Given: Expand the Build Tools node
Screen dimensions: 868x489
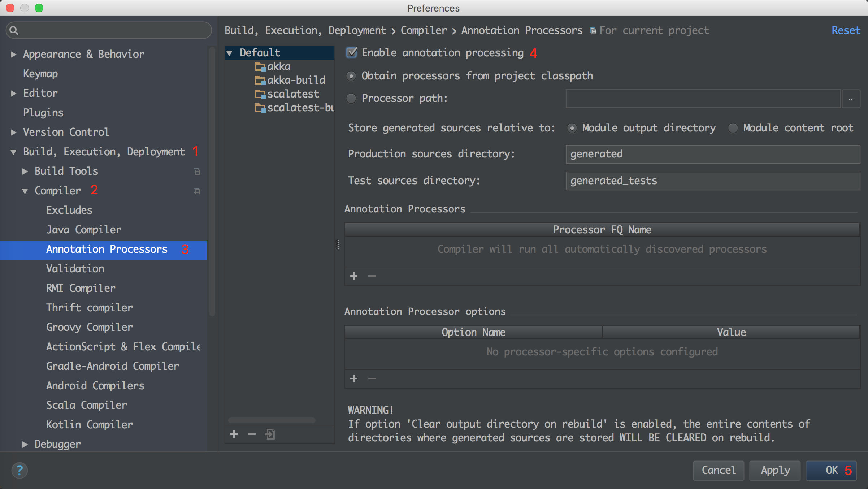Looking at the screenshot, I should 25,171.
